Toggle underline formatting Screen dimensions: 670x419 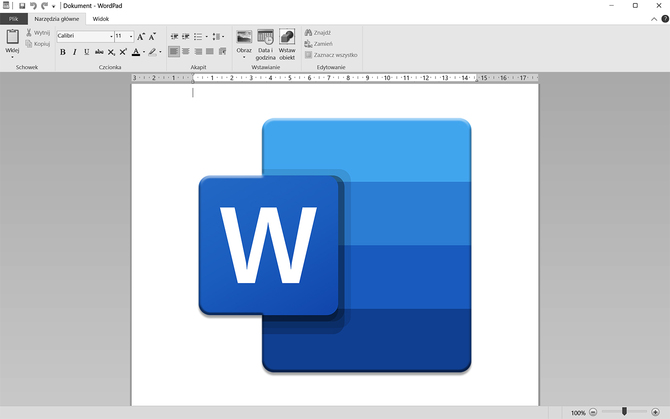[x=87, y=52]
